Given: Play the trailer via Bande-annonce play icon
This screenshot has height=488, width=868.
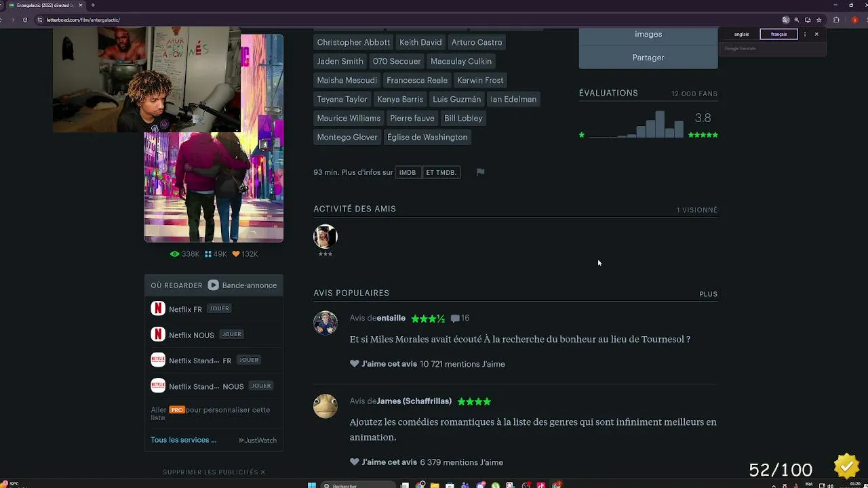Looking at the screenshot, I should (213, 285).
